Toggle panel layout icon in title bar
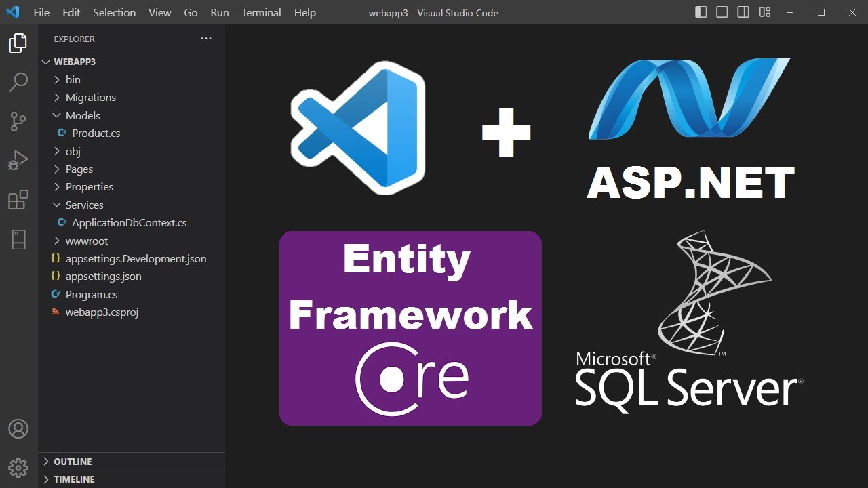Screen dimensions: 868x488 722,12
